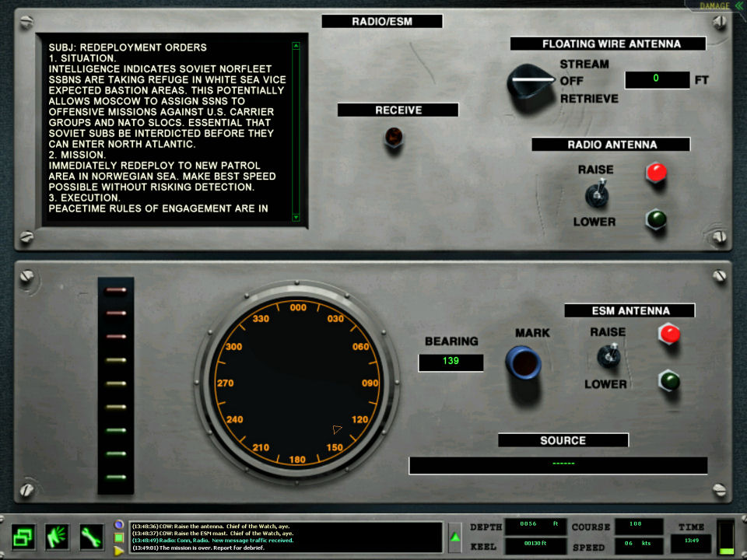The image size is (747, 560).
Task: Click the BEARING readout showing 139
Action: pyautogui.click(x=451, y=362)
